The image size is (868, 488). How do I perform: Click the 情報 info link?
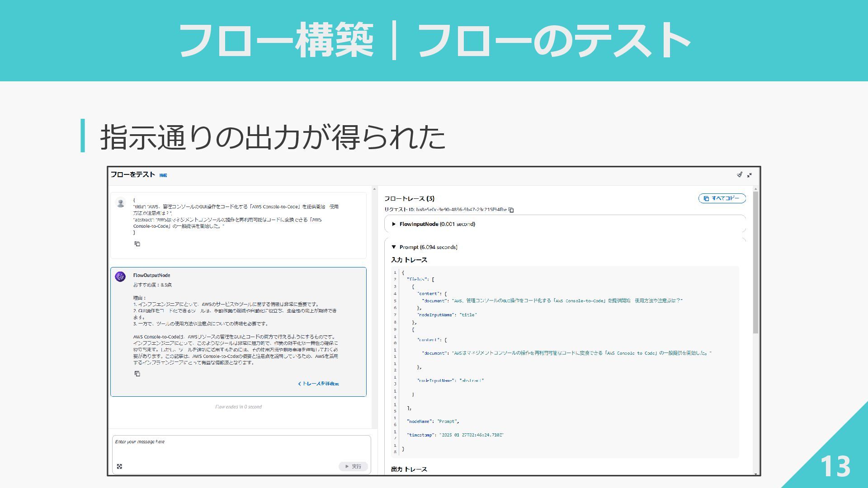(163, 175)
